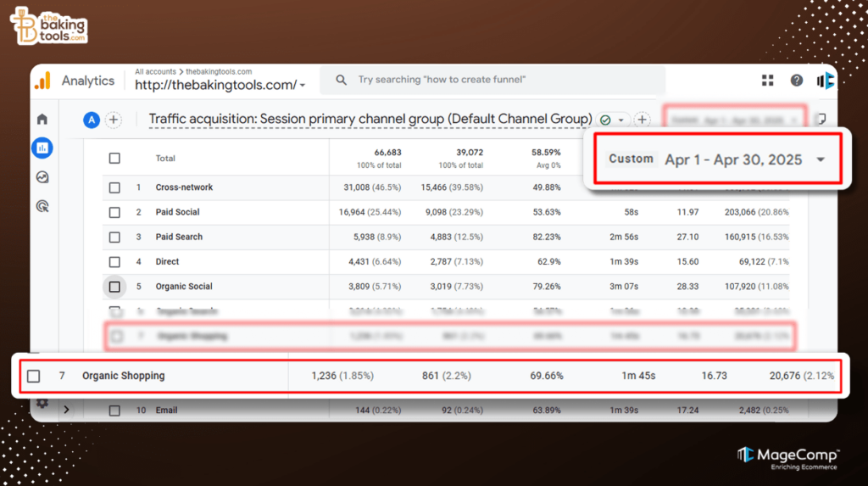
Task: Click the add report plus icon beside title
Action: click(643, 120)
